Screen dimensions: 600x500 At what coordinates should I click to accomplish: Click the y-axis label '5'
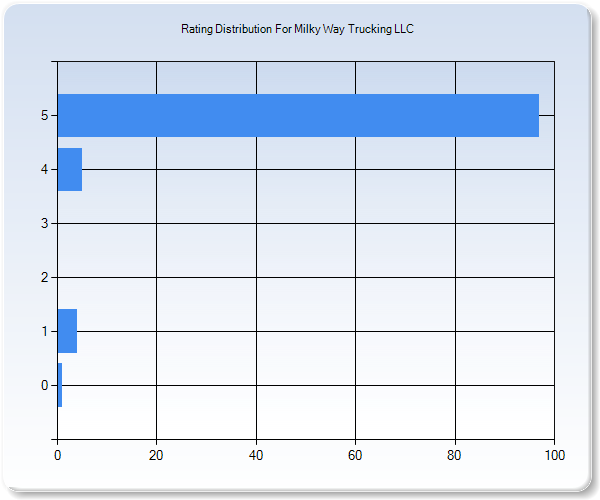pyautogui.click(x=44, y=115)
